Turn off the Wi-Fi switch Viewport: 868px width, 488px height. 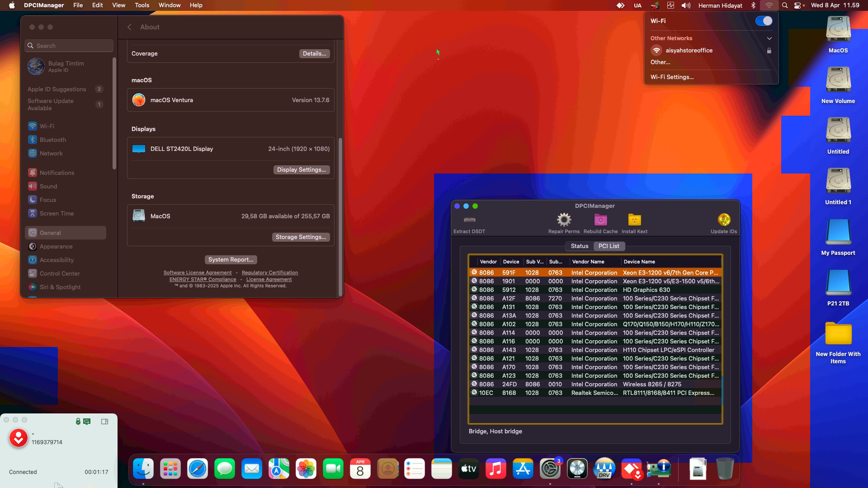click(x=764, y=21)
